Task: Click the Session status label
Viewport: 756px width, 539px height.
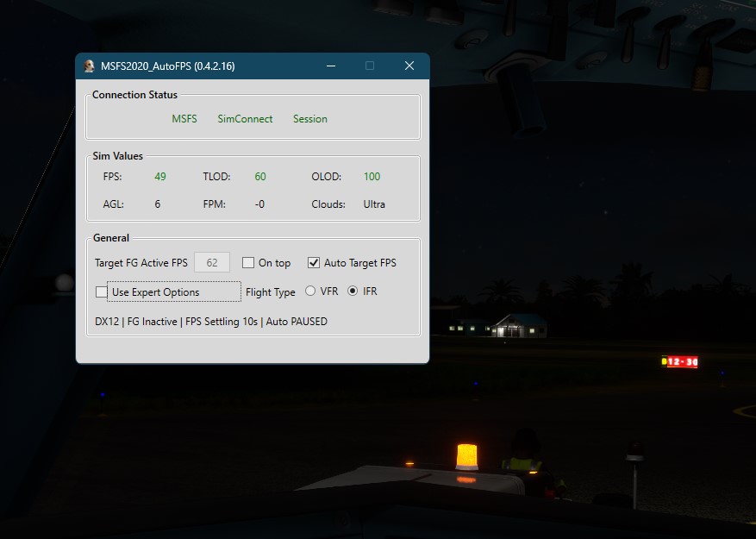Action: [x=310, y=119]
